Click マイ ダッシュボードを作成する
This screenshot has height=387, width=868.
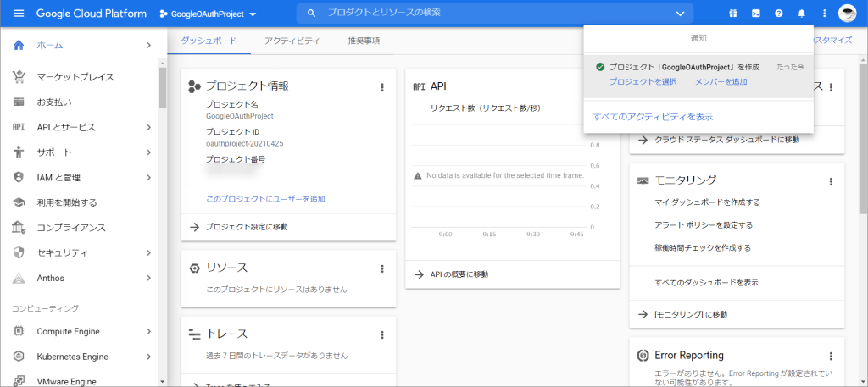[x=707, y=202]
